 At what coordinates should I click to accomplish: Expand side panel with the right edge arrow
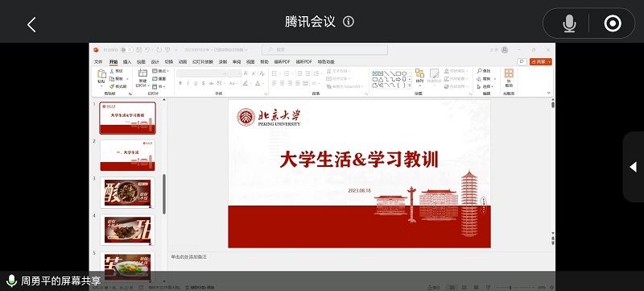(633, 167)
